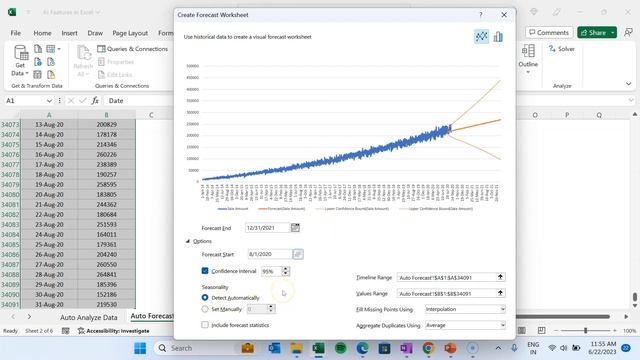The image size is (640, 360).
Task: Adjust the Confidence Interval spinner
Action: pyautogui.click(x=285, y=271)
